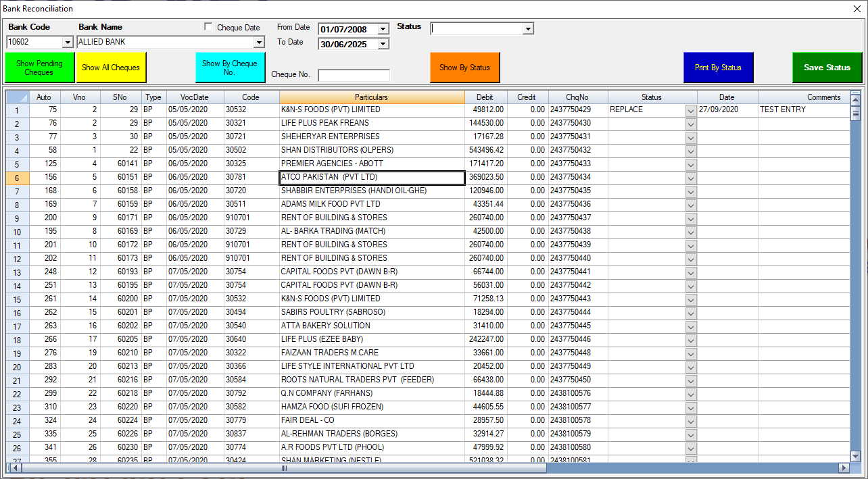This screenshot has height=479, width=868.
Task: Click cheque number 2437750429
Action: point(577,109)
